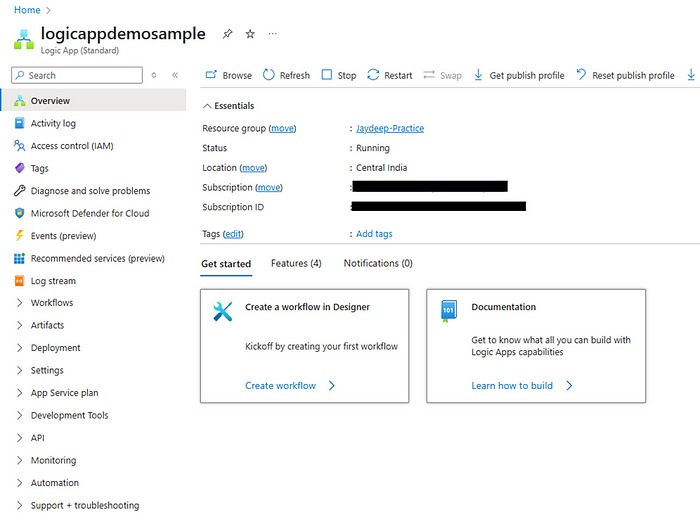The width and height of the screenshot is (700, 526).
Task: Pin the logicappdemosample resource
Action: (228, 34)
